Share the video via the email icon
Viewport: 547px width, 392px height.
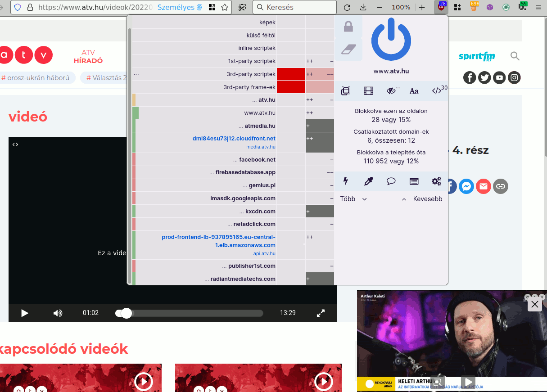coord(484,186)
